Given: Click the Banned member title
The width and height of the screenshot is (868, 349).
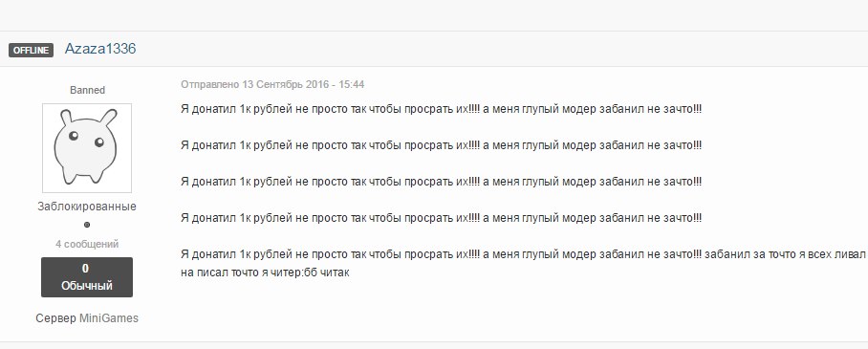Looking at the screenshot, I should (87, 90).
